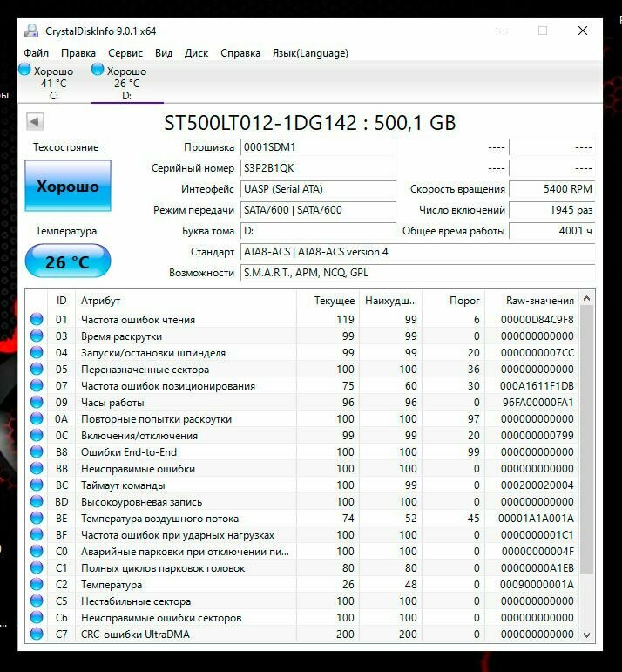Select disk D: tab at 26 °C

point(127,82)
